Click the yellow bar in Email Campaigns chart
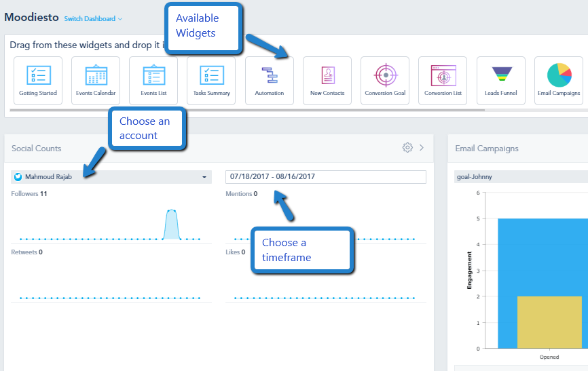The height and width of the screenshot is (371, 588). (549, 322)
